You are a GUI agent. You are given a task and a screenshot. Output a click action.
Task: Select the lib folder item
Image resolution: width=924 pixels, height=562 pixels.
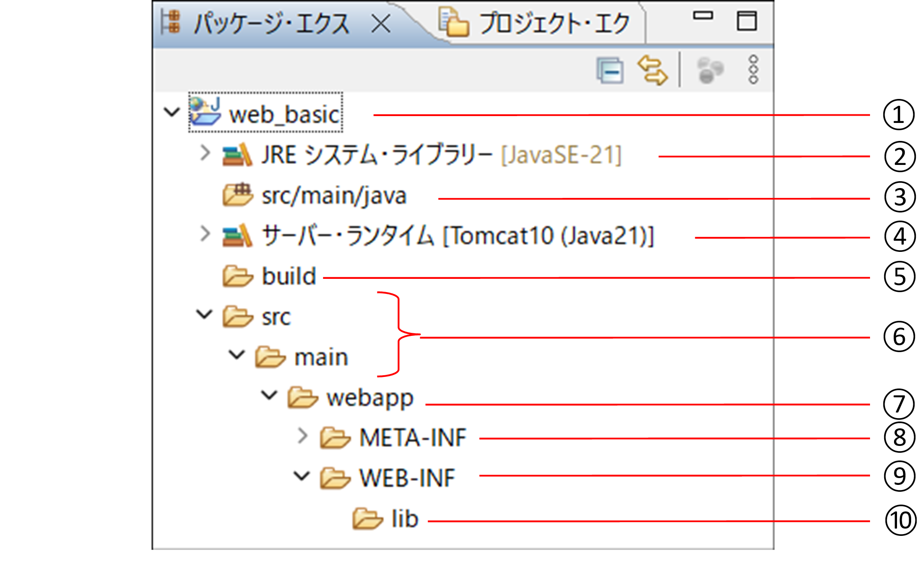coord(404,519)
